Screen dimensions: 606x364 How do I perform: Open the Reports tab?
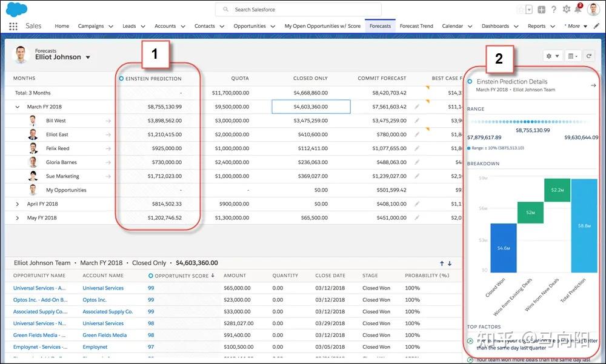pyautogui.click(x=536, y=26)
